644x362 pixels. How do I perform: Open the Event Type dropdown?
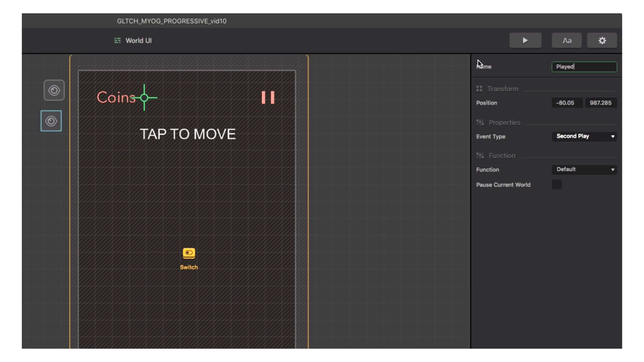point(584,136)
